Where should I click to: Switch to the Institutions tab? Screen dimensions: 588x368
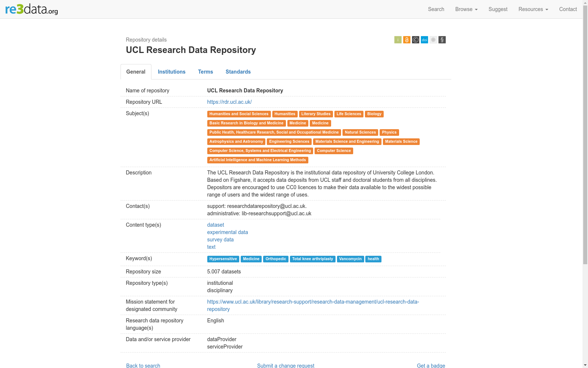click(172, 72)
